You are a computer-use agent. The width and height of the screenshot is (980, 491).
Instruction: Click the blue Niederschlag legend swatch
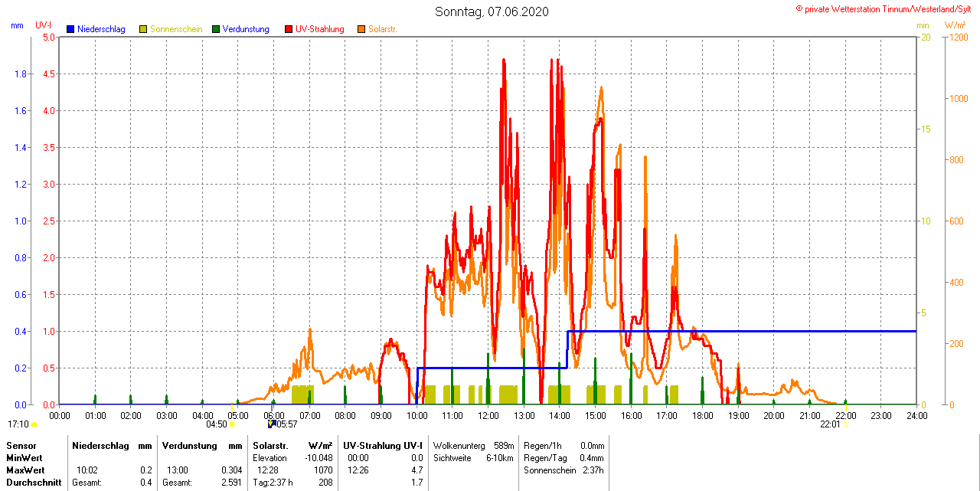point(70,29)
